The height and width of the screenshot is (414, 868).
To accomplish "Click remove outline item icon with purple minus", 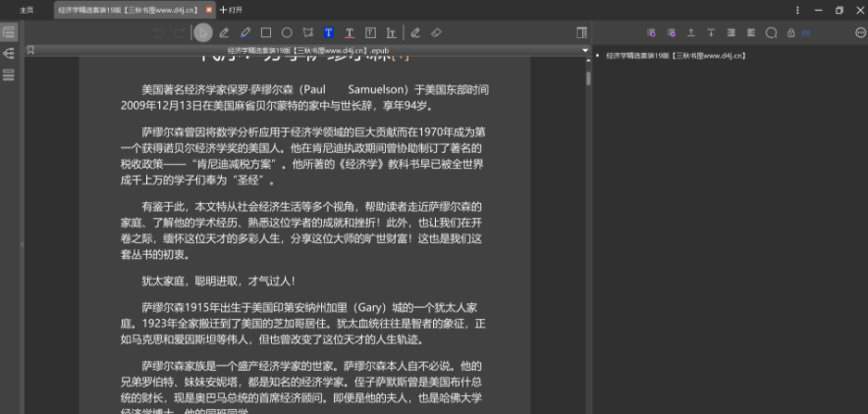I will (672, 33).
